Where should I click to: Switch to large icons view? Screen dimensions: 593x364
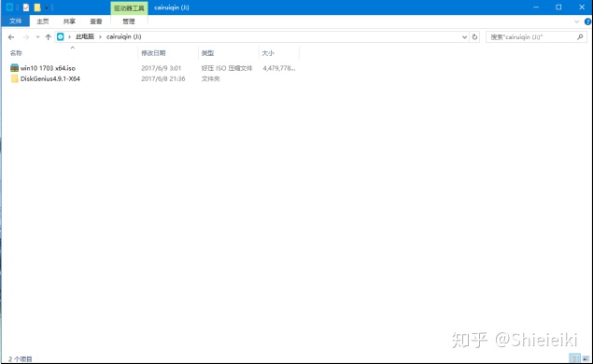tap(586, 358)
